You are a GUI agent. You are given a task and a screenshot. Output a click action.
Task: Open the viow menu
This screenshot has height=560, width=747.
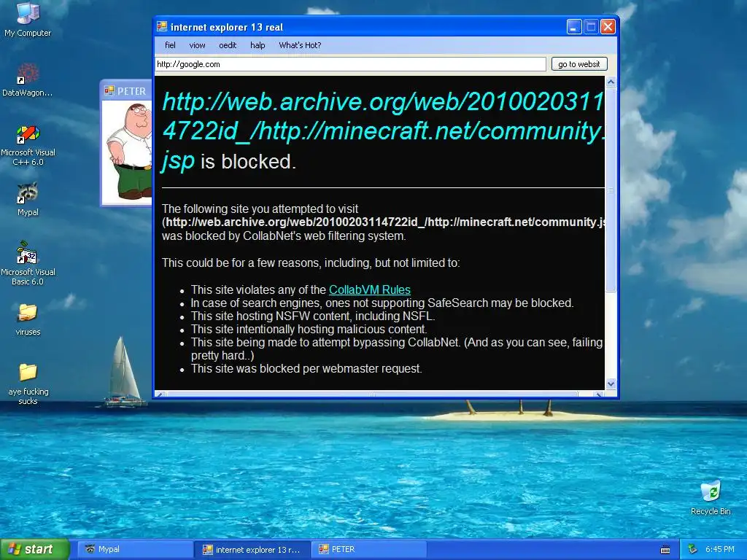197,45
